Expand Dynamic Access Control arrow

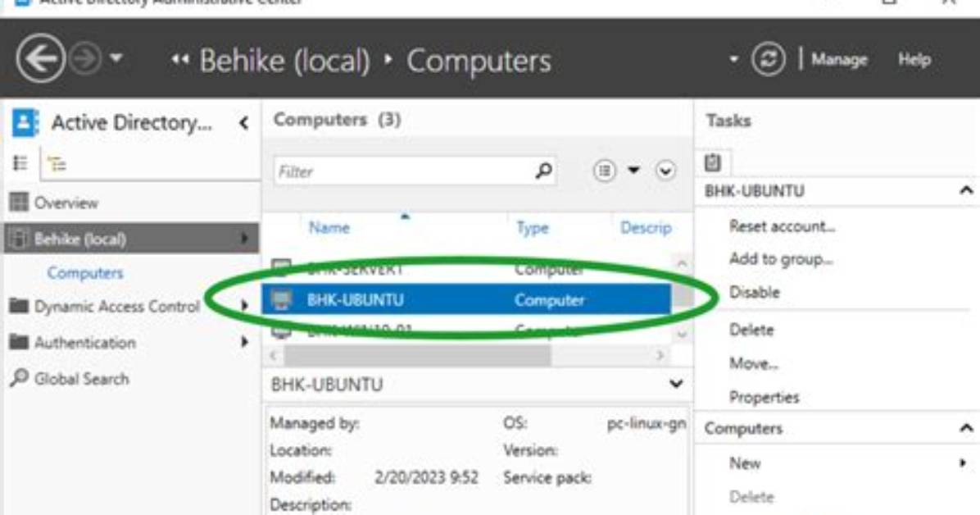244,306
